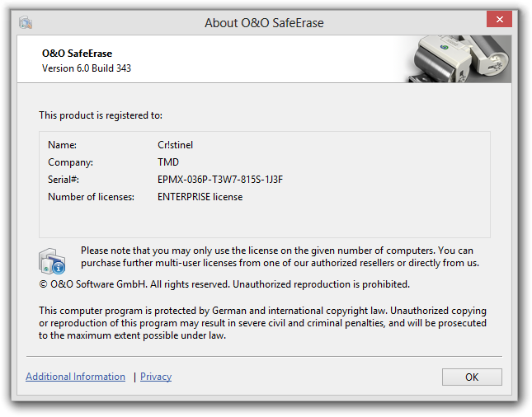Click the 'Name:' label
532x417 pixels.
[x=62, y=145]
